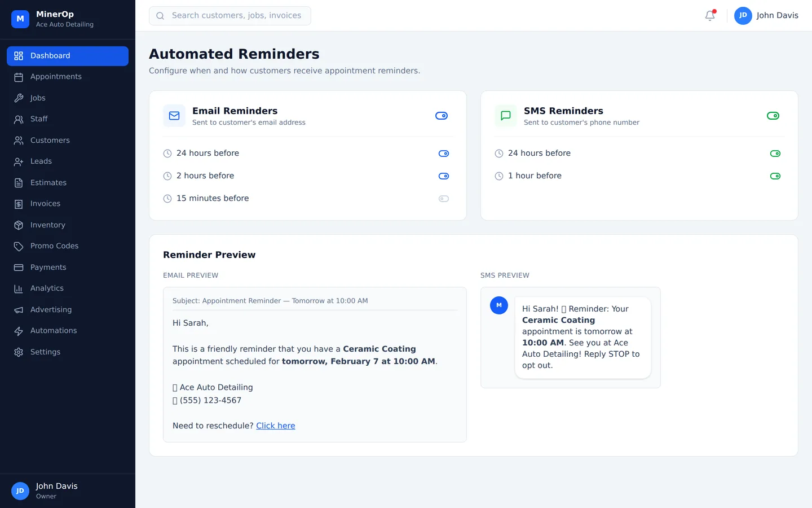Screen dimensions: 812x508
Task: Click the SMS Reminders chat bubble icon
Action: (x=506, y=116)
